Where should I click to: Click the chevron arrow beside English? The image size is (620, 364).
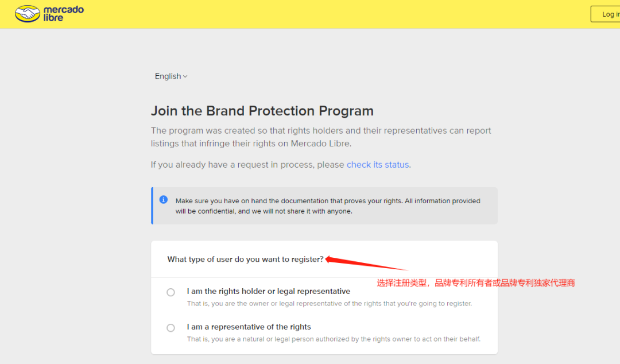(x=185, y=76)
